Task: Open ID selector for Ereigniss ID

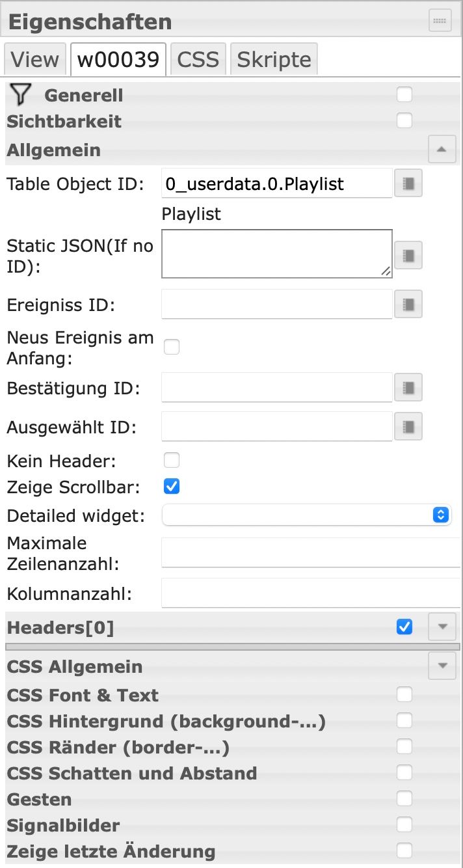Action: pyautogui.click(x=408, y=304)
